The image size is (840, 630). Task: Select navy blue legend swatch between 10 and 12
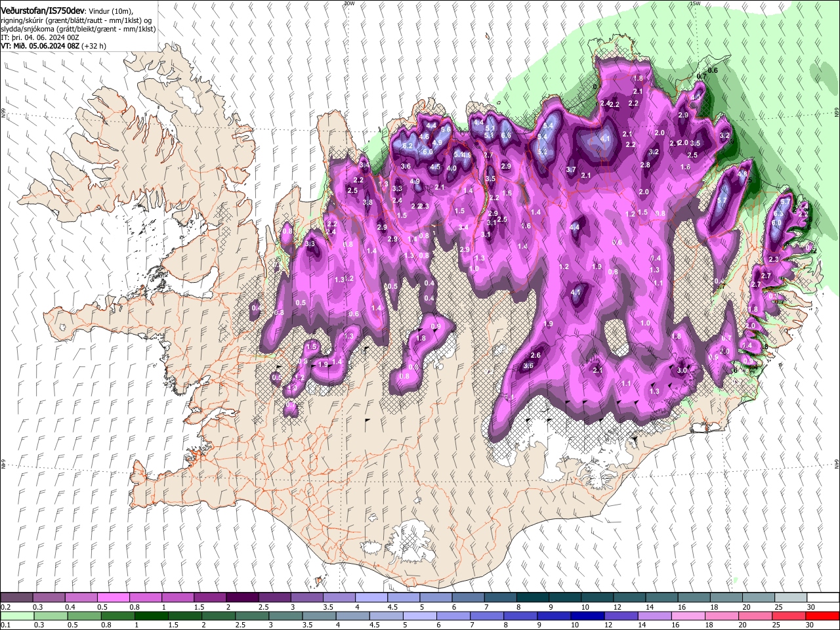point(587,616)
